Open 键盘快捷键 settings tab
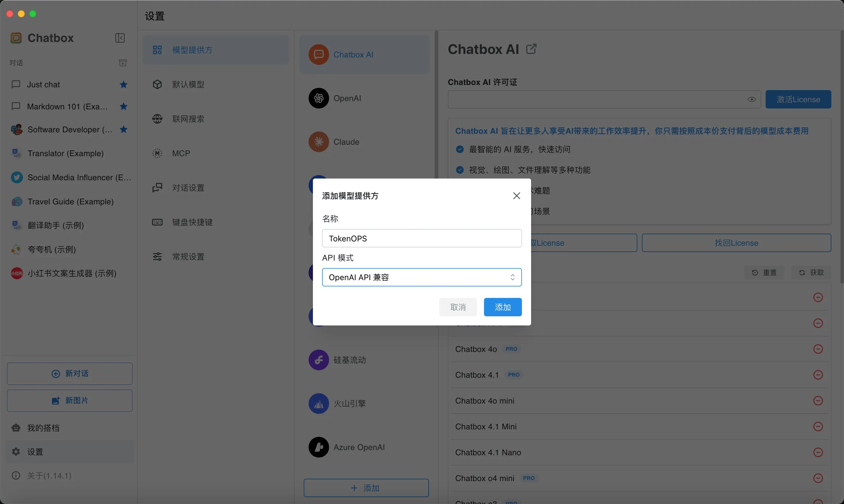Image resolution: width=844 pixels, height=504 pixels. (x=216, y=222)
